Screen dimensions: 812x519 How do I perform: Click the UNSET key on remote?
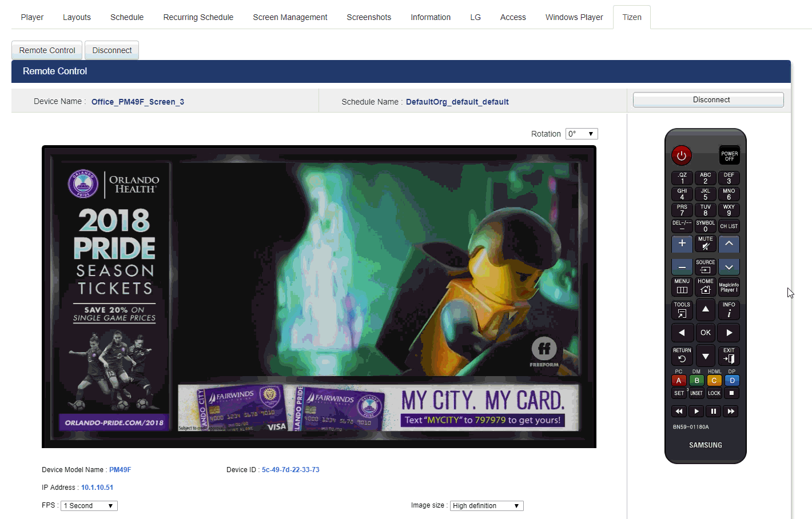coord(696,393)
